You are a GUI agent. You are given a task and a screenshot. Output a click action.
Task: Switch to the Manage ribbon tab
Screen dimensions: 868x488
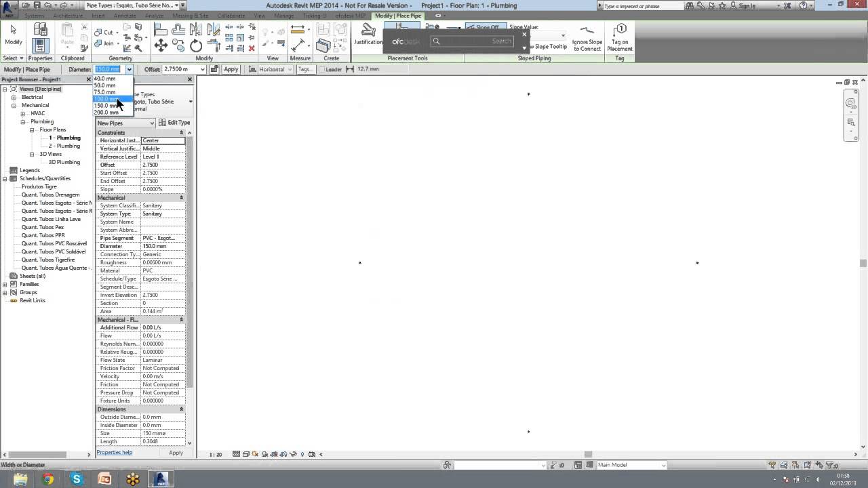[283, 16]
